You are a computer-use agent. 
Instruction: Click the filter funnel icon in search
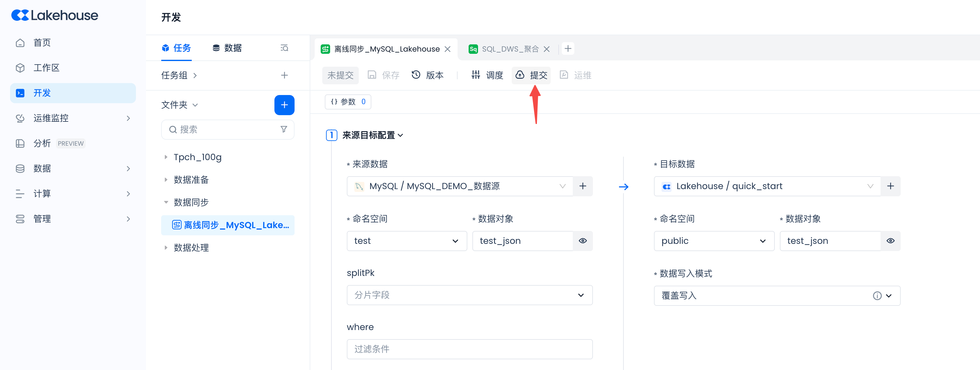[284, 129]
